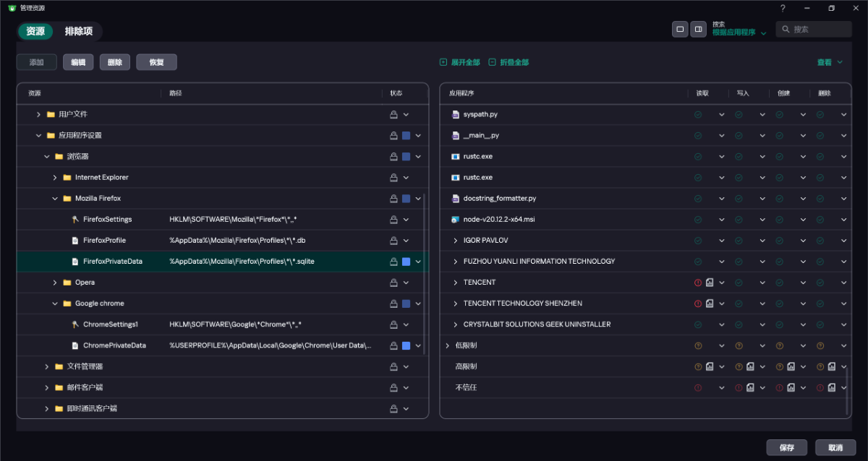
Task: Open the 根据应用程序 search mode dropdown
Action: 739,33
